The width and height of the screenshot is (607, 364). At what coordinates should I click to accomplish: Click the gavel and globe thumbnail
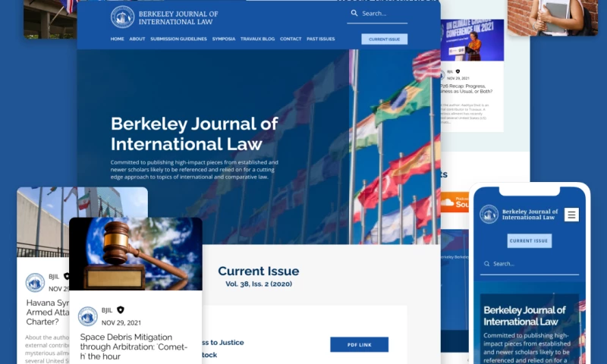click(136, 254)
